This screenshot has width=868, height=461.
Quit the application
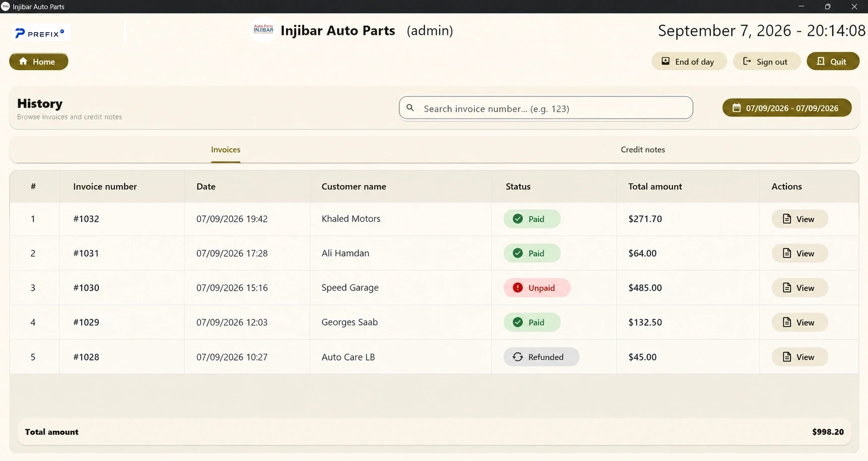833,62
